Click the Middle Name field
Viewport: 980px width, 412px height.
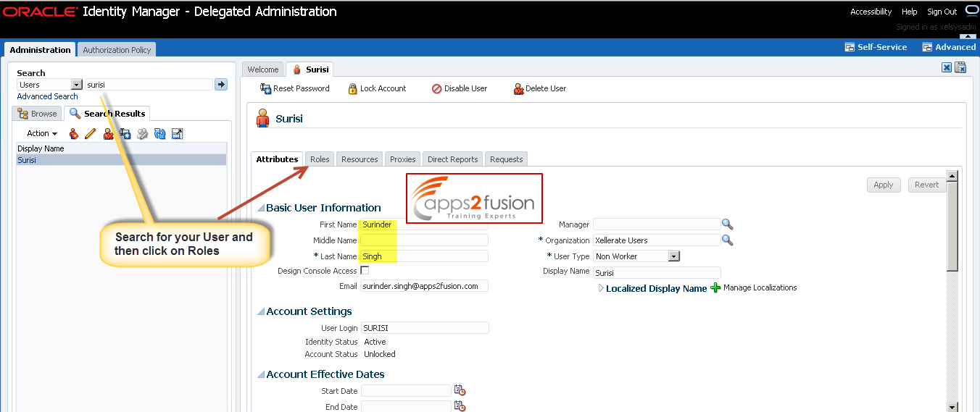point(424,240)
